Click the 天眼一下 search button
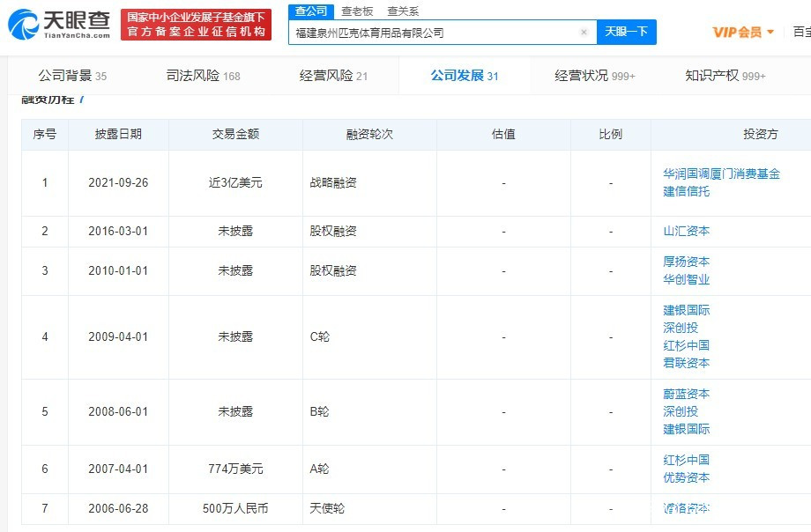811x532 pixels. 627,32
